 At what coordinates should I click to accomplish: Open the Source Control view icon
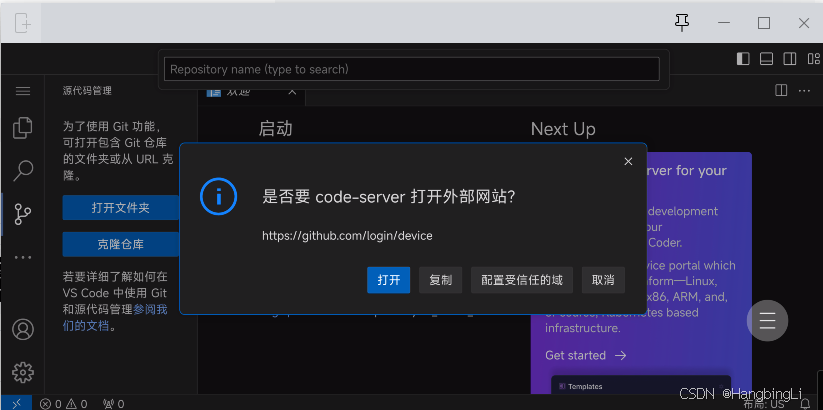pyautogui.click(x=23, y=214)
